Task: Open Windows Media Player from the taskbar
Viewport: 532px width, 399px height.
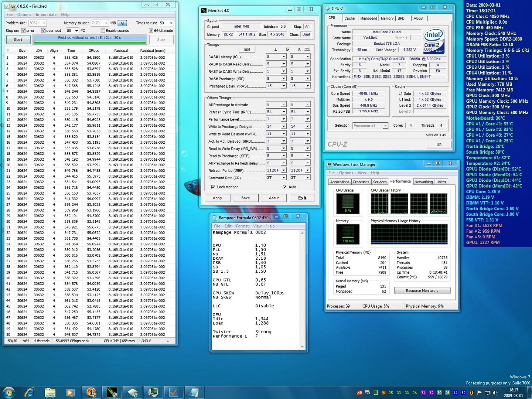Action: tap(70, 392)
